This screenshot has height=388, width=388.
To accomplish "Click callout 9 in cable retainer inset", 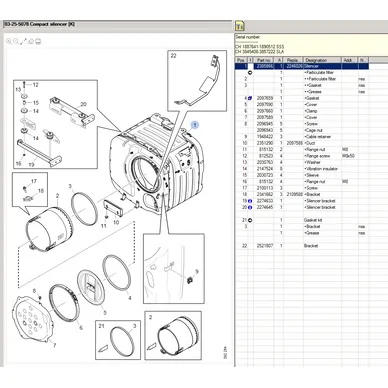I will pos(197,272).
